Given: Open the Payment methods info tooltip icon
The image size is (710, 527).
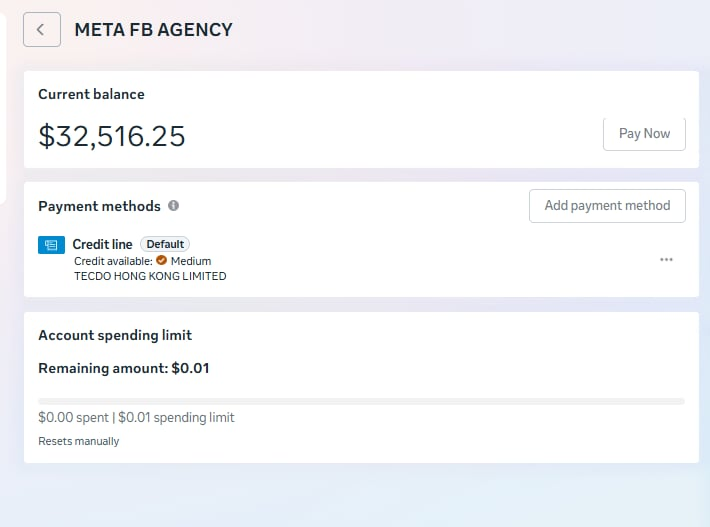Looking at the screenshot, I should coord(173,206).
